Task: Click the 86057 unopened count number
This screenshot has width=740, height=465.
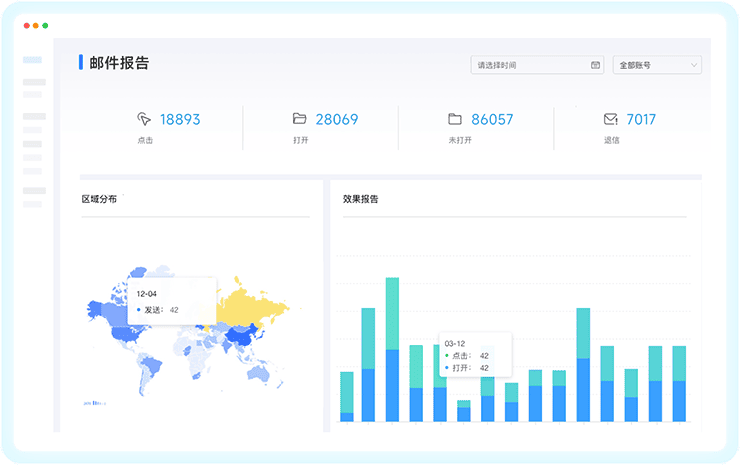Action: [492, 119]
